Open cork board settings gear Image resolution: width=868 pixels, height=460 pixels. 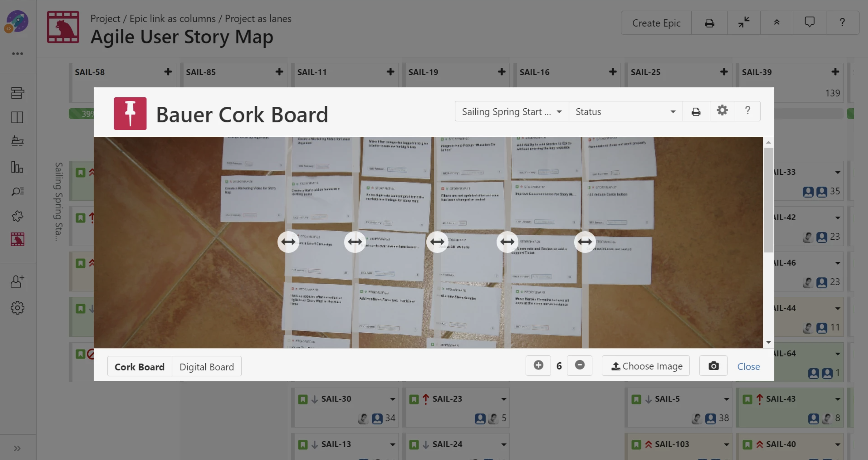(x=722, y=111)
